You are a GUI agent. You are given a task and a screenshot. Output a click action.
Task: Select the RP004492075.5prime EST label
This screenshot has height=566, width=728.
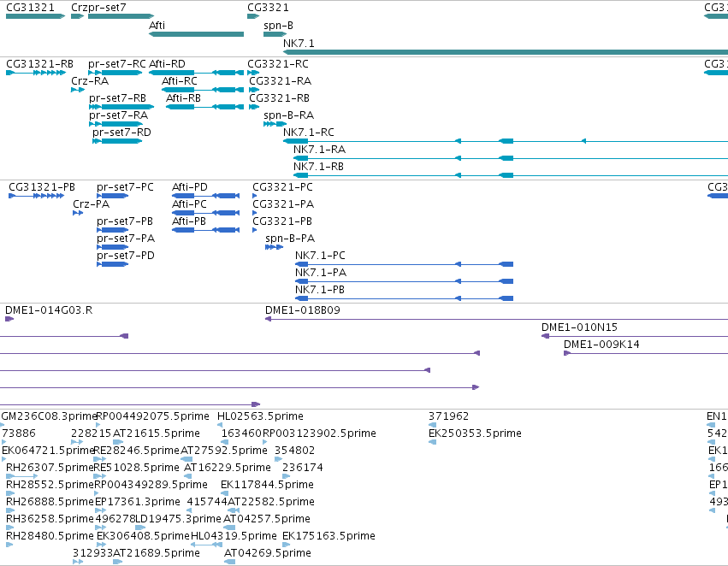tap(152, 416)
